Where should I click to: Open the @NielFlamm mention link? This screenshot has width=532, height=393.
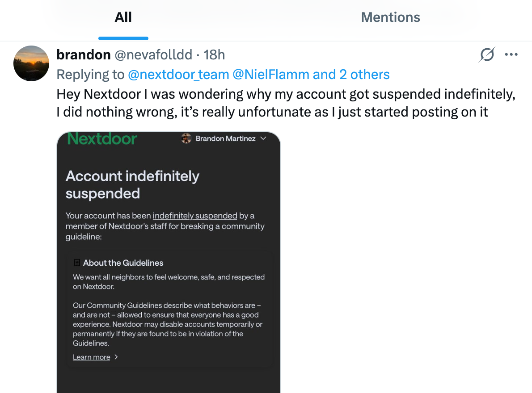(271, 75)
